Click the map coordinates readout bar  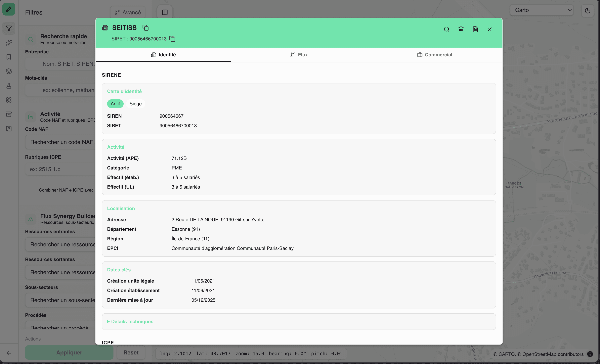pos(251,353)
